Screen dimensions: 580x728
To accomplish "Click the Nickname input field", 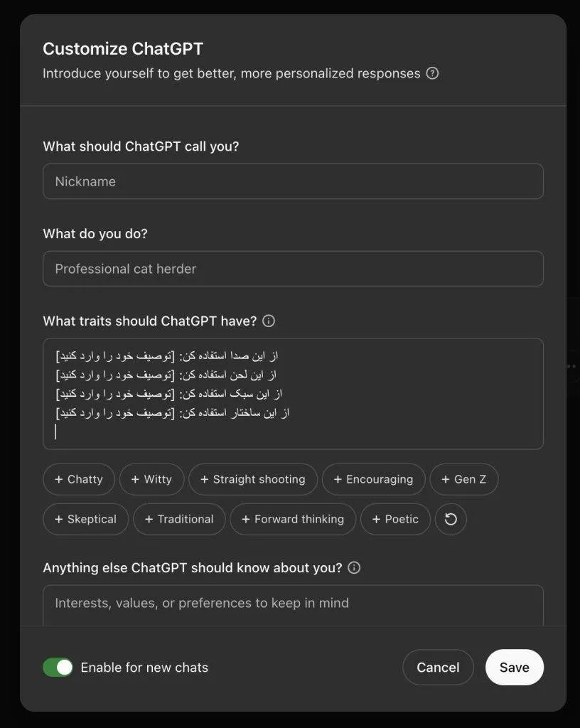I will point(293,181).
